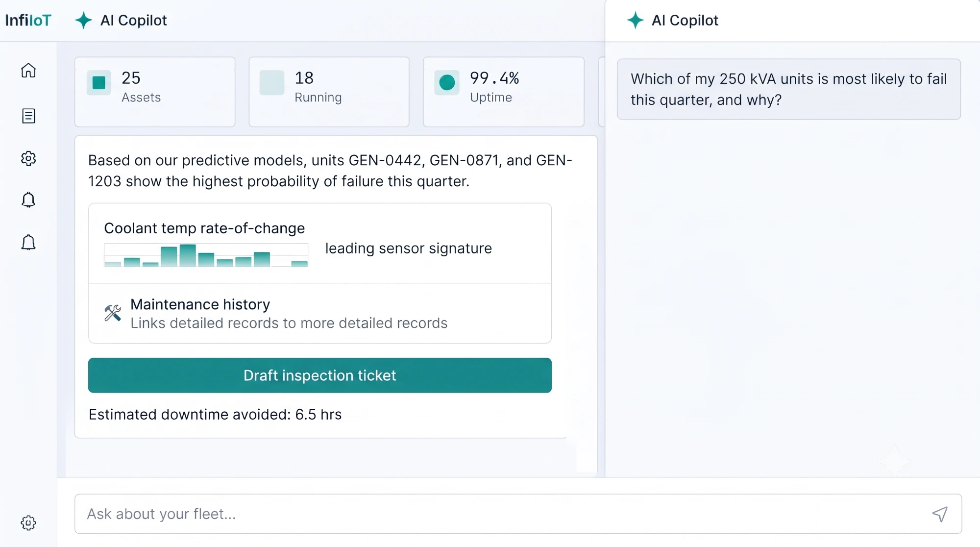Click 'leading sensor signature' text

pos(409,249)
